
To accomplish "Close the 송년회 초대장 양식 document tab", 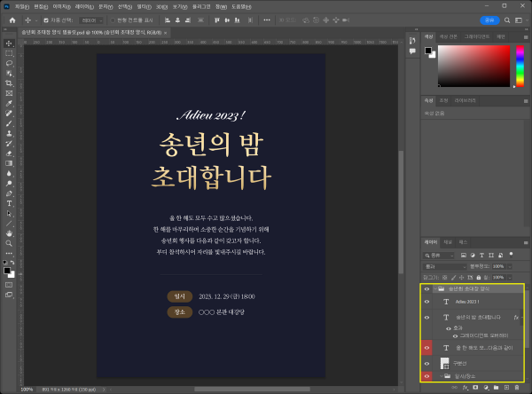I will [x=166, y=32].
